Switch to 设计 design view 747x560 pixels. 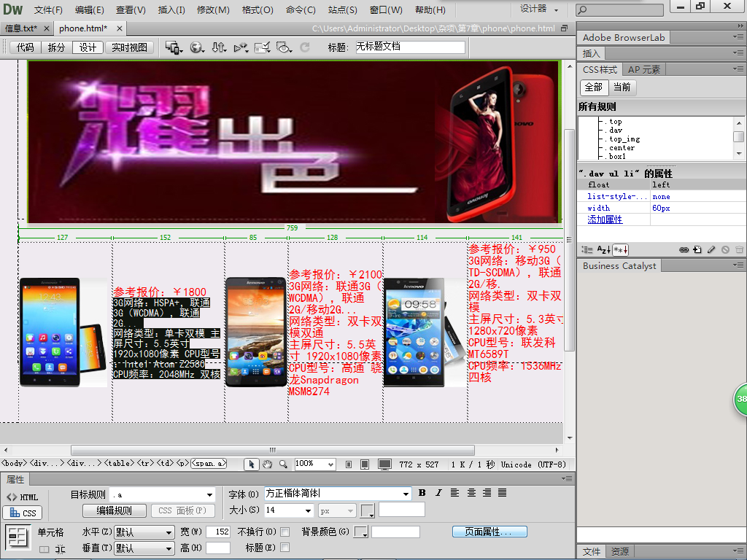88,47
